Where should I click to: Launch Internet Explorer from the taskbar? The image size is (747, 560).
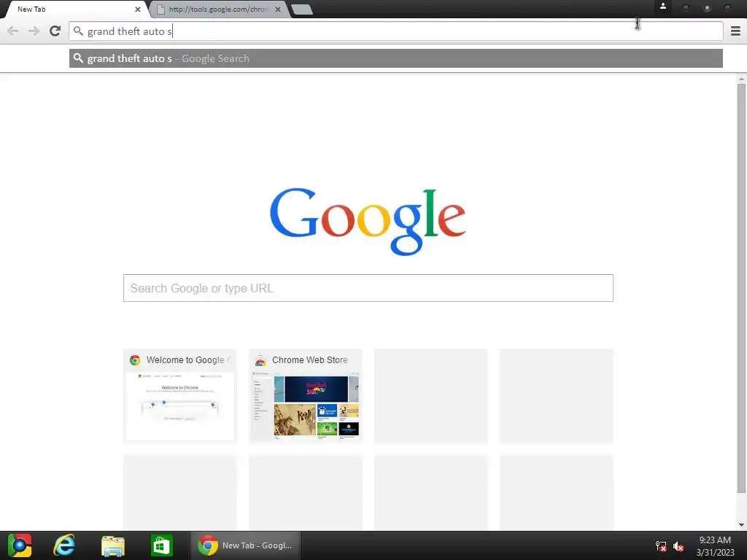(x=64, y=545)
